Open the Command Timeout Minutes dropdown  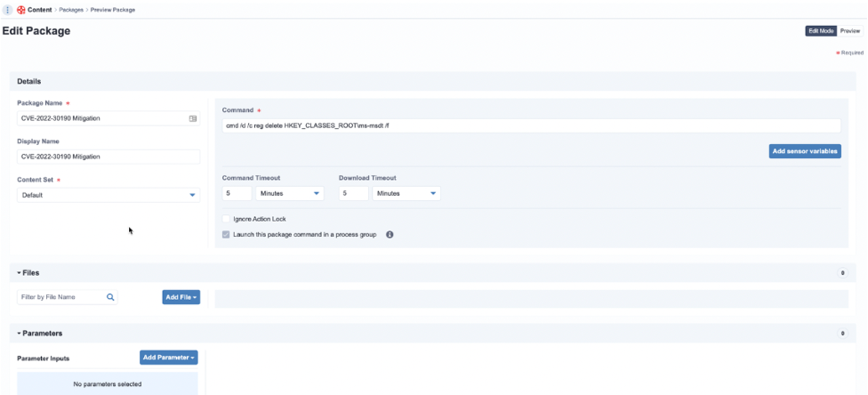(x=290, y=193)
